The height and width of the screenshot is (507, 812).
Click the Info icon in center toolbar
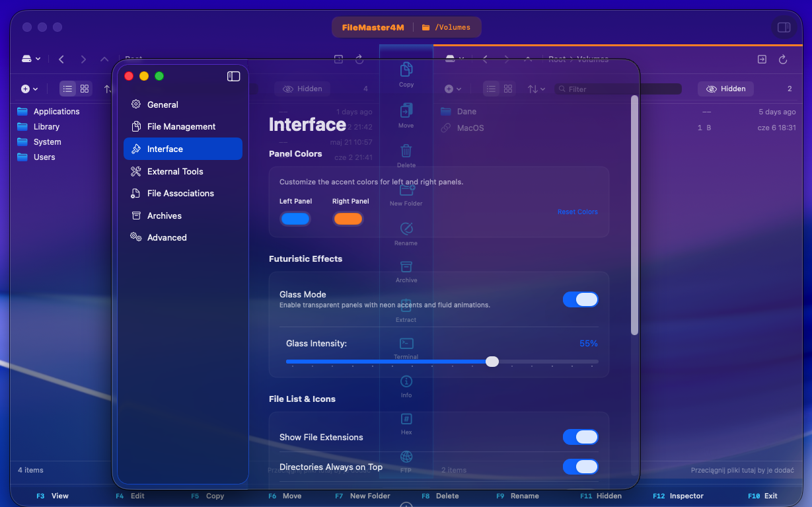406,381
